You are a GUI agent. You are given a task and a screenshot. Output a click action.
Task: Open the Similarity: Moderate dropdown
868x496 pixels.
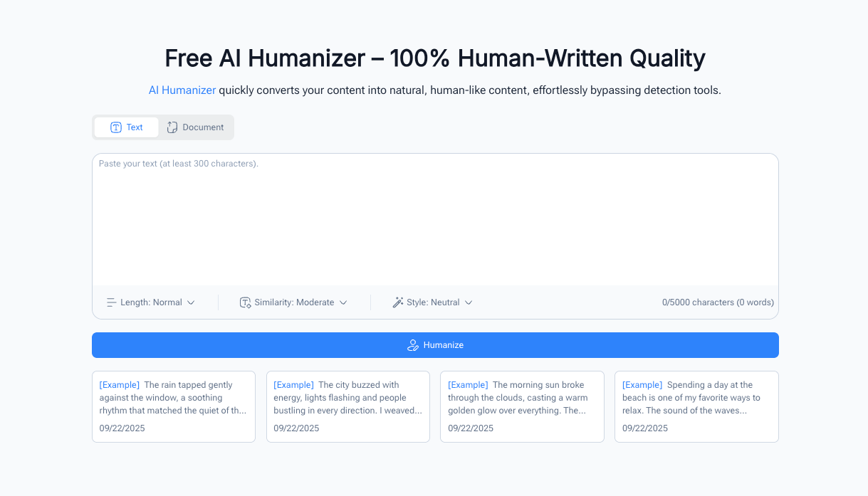tap(294, 302)
